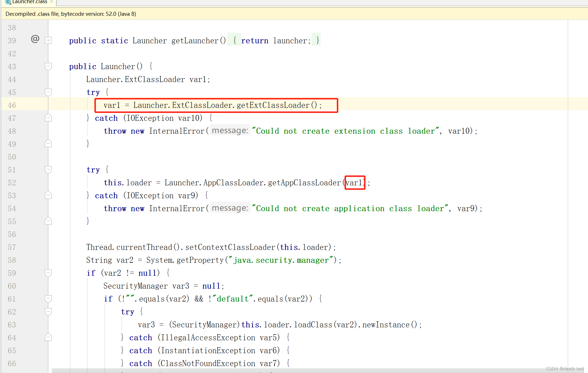Click setContextClassLoader on line 57

click(230, 247)
